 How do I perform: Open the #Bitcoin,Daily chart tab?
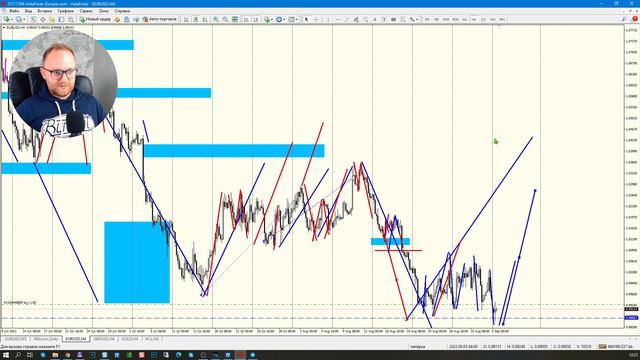(x=46, y=339)
